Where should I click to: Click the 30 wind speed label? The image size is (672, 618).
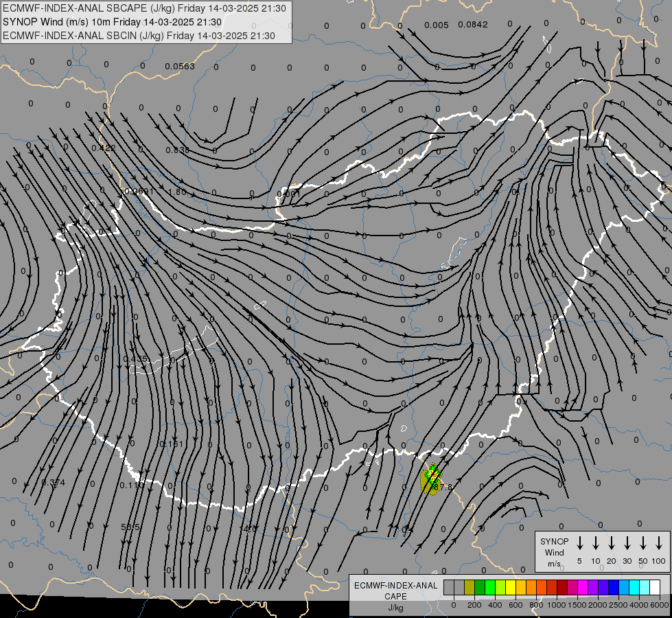pos(627,561)
